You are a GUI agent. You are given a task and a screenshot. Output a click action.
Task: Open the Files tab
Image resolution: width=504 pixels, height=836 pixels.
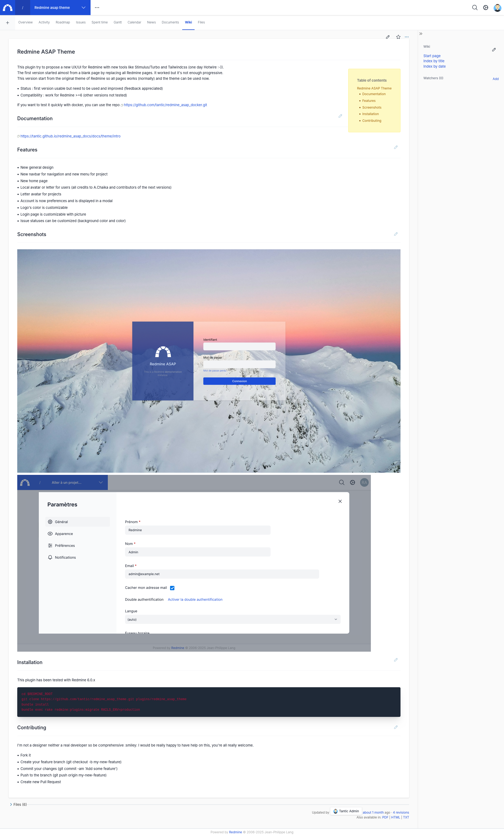[201, 22]
